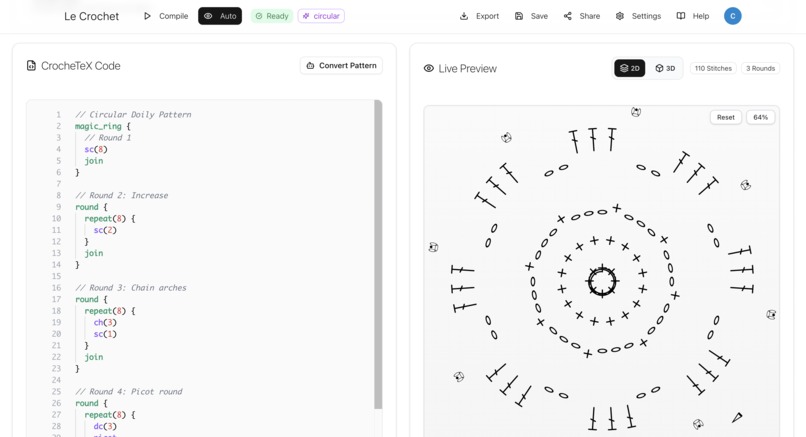
Task: Click the dc(3) code line
Action: pos(105,426)
